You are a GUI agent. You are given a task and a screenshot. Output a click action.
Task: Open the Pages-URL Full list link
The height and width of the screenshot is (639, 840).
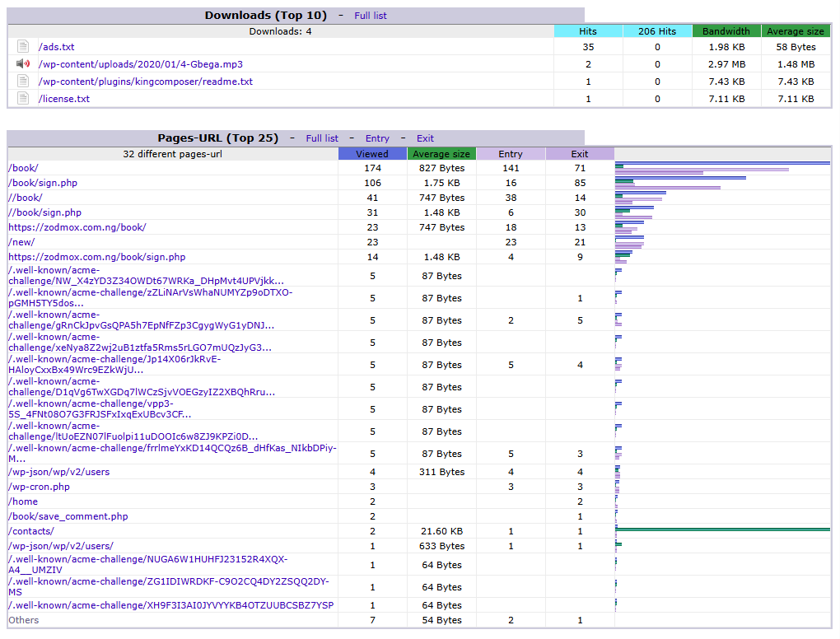click(x=322, y=138)
